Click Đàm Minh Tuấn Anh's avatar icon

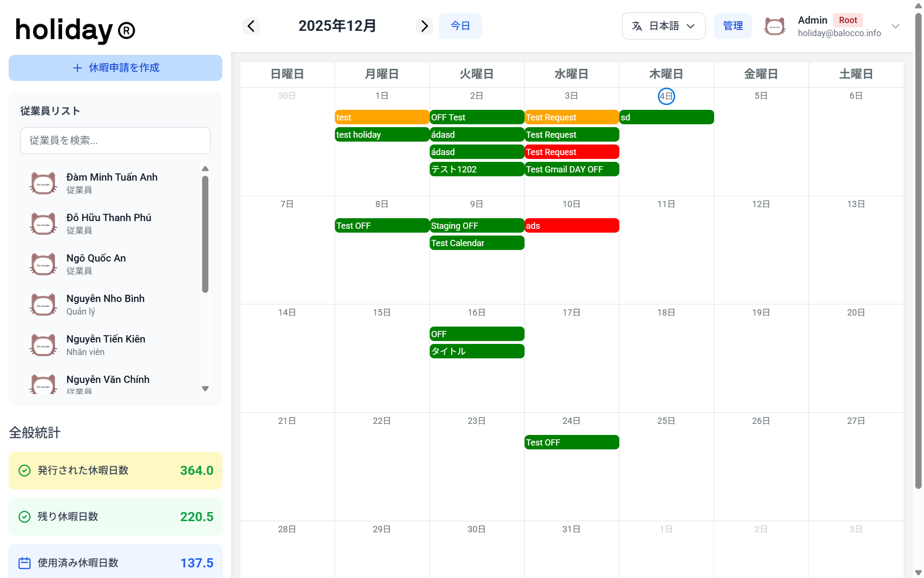click(x=43, y=183)
